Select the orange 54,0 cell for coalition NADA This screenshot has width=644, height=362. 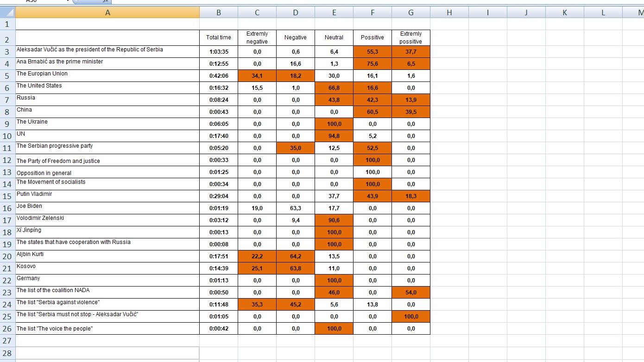pyautogui.click(x=411, y=293)
